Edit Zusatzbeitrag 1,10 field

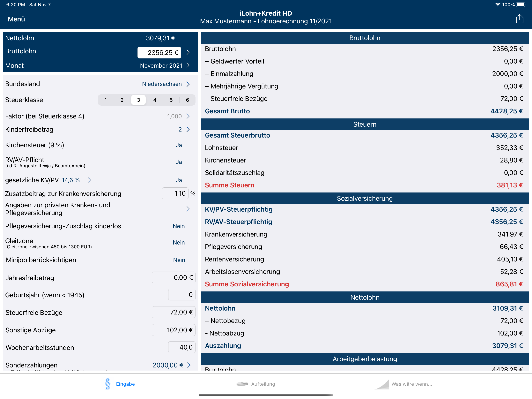[175, 193]
